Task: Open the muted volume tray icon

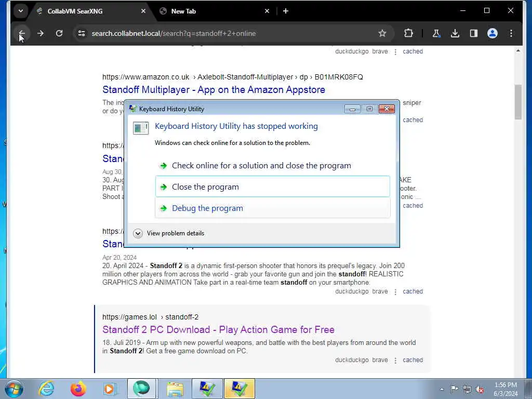Action: 480,389
